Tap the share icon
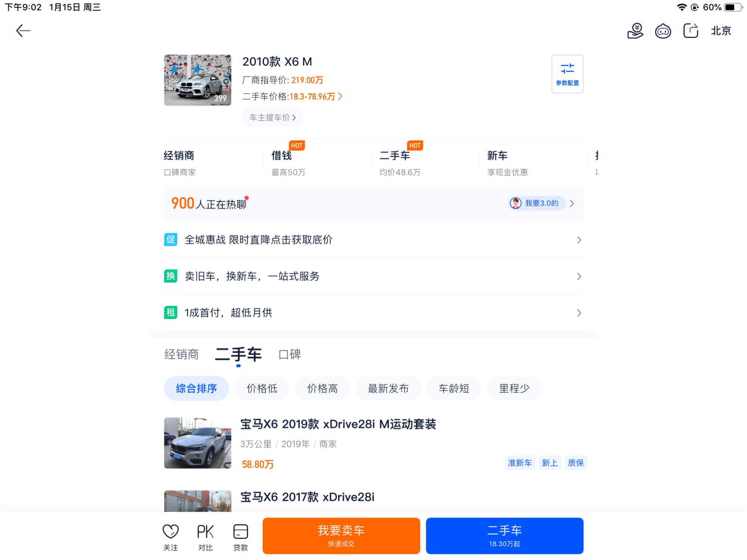Viewport: 747px width, 560px height. click(x=691, y=31)
